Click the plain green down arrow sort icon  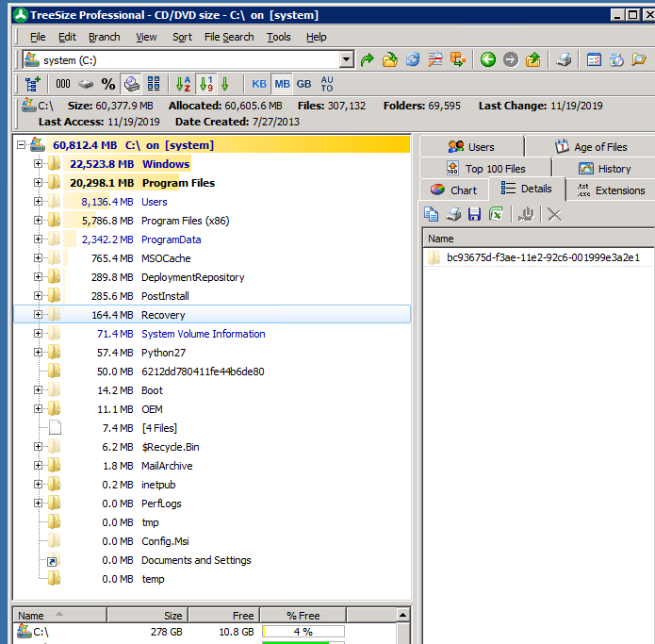pyautogui.click(x=225, y=84)
